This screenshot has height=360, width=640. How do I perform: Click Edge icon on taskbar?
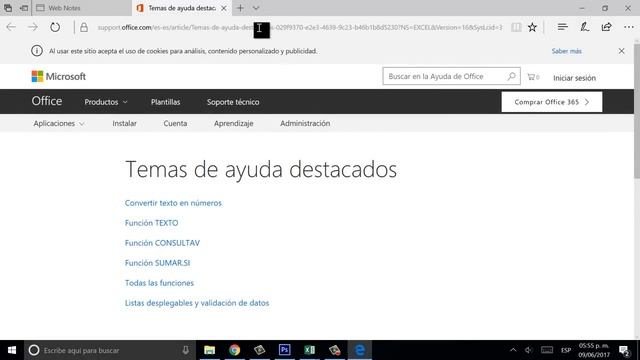pos(360,350)
